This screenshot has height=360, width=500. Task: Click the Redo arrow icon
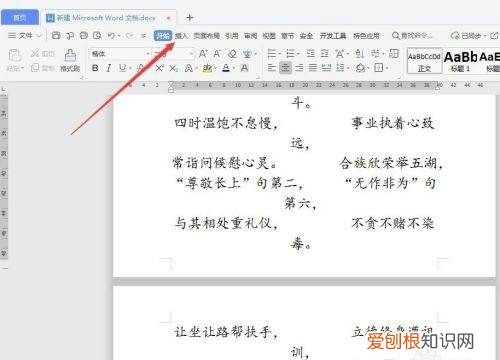click(129, 35)
